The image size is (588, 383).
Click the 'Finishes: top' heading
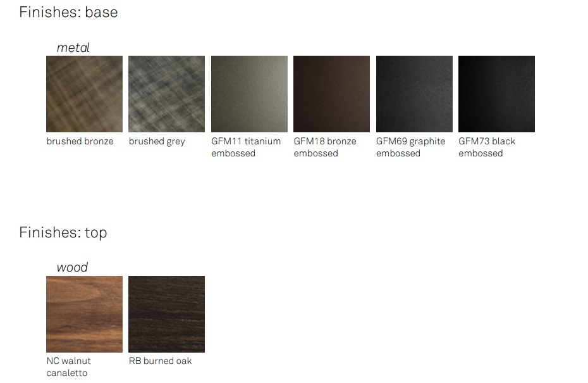click(x=63, y=233)
